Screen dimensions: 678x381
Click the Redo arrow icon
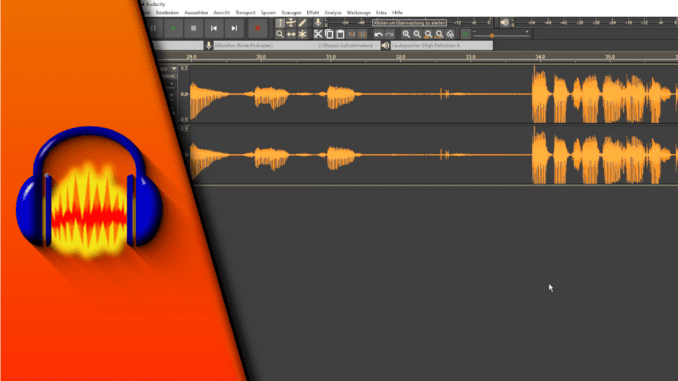[390, 34]
